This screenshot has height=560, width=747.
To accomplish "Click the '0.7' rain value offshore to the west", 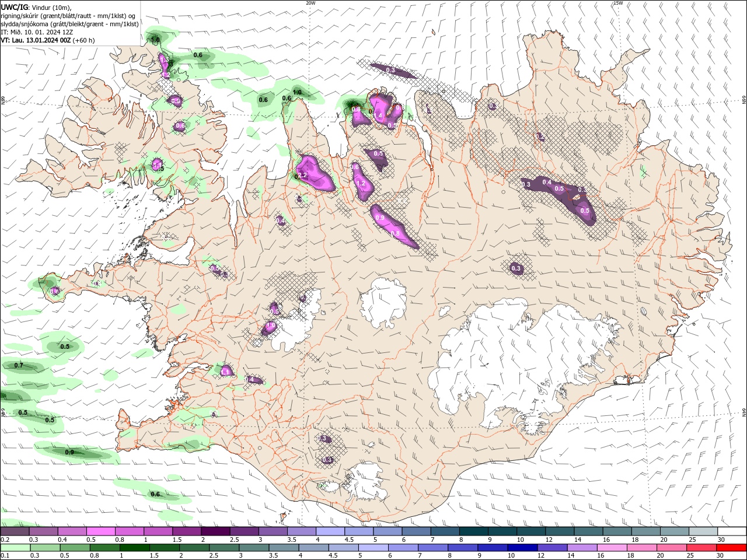I will tap(18, 366).
